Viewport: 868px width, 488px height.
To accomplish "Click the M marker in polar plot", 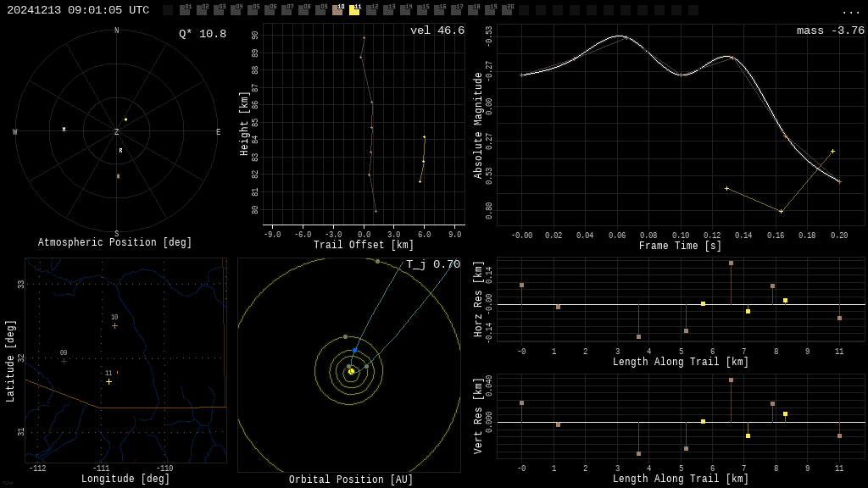I will point(64,130).
